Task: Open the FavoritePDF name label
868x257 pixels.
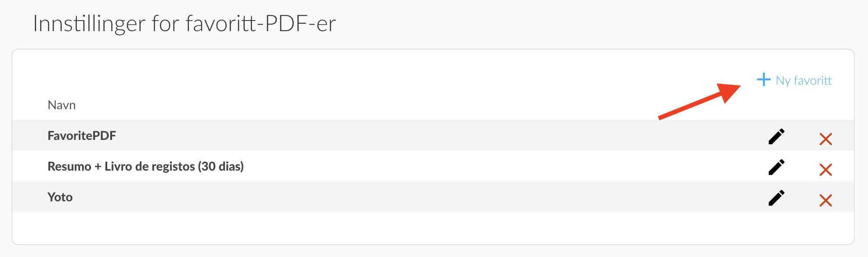Action: pyautogui.click(x=82, y=136)
